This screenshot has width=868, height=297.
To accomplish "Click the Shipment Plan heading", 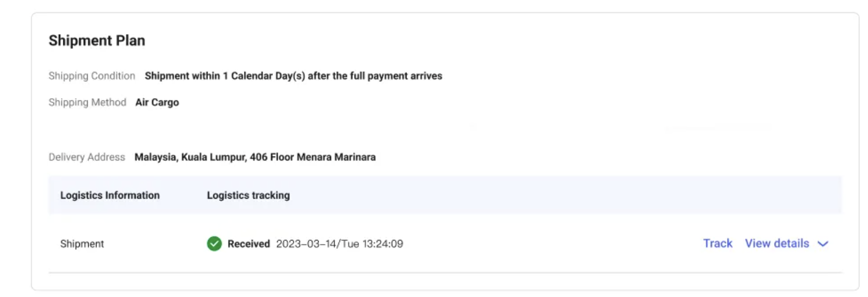I will point(97,41).
